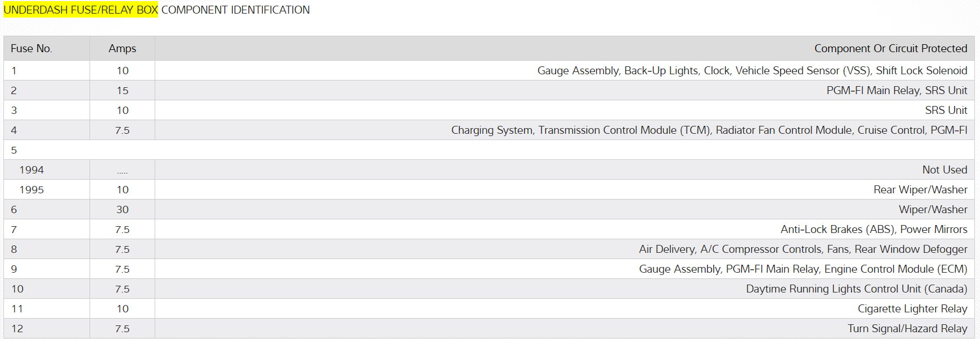Click the "1994" sub-row label

[32, 170]
